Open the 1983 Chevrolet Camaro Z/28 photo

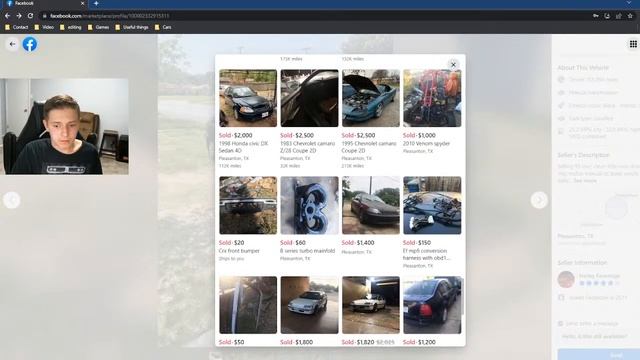click(x=309, y=98)
